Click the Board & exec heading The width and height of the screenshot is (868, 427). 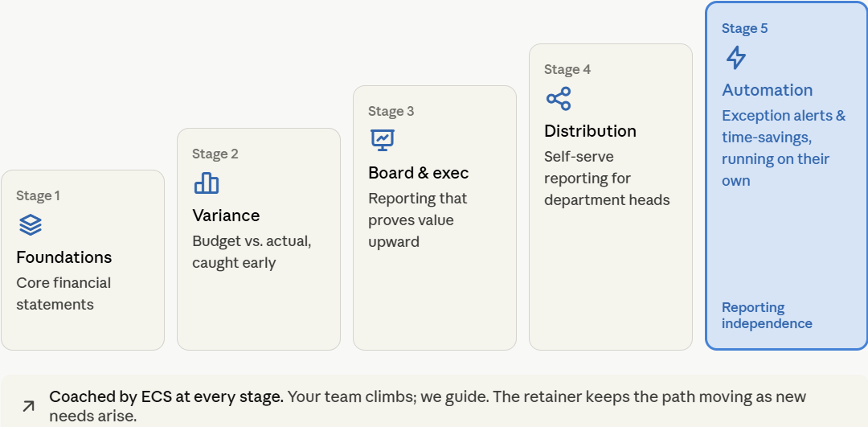[419, 173]
